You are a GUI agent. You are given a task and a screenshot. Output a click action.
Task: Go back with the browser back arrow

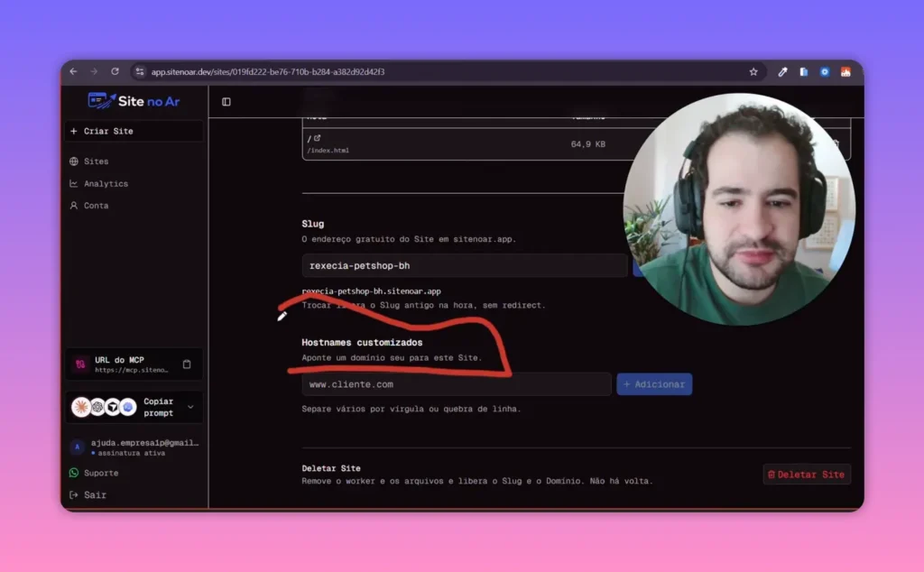[x=73, y=71]
